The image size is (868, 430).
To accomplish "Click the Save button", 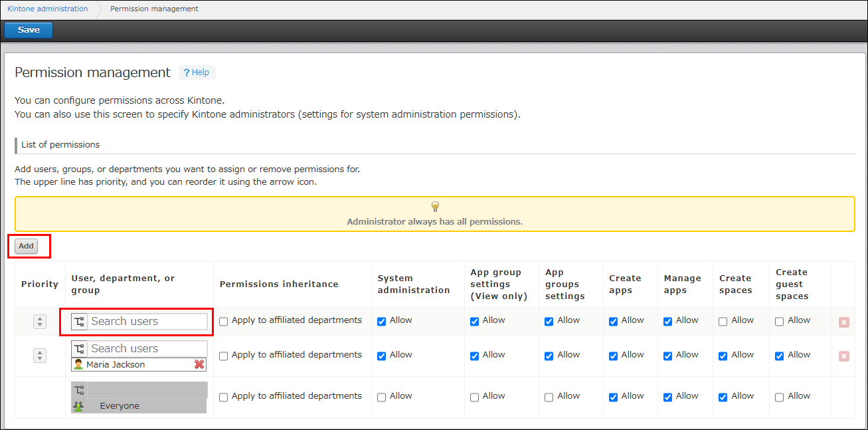I will 28,30.
